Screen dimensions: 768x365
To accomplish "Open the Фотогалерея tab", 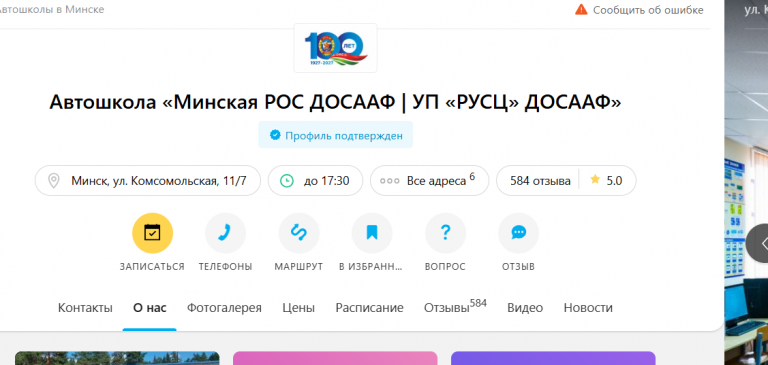I will (x=224, y=308).
